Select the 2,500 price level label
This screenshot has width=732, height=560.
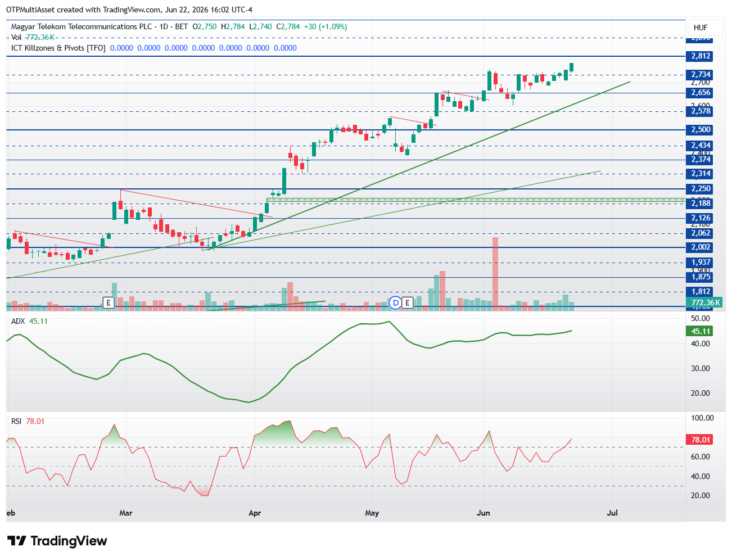click(701, 130)
